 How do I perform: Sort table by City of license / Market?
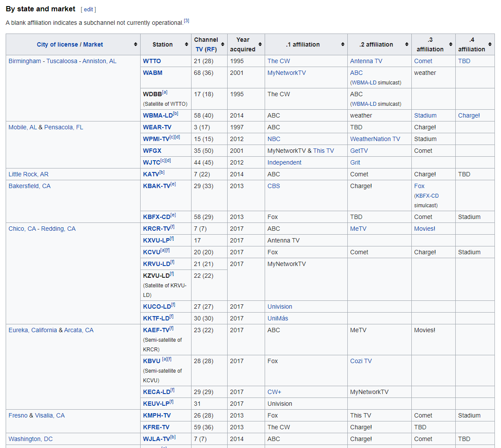pos(135,44)
